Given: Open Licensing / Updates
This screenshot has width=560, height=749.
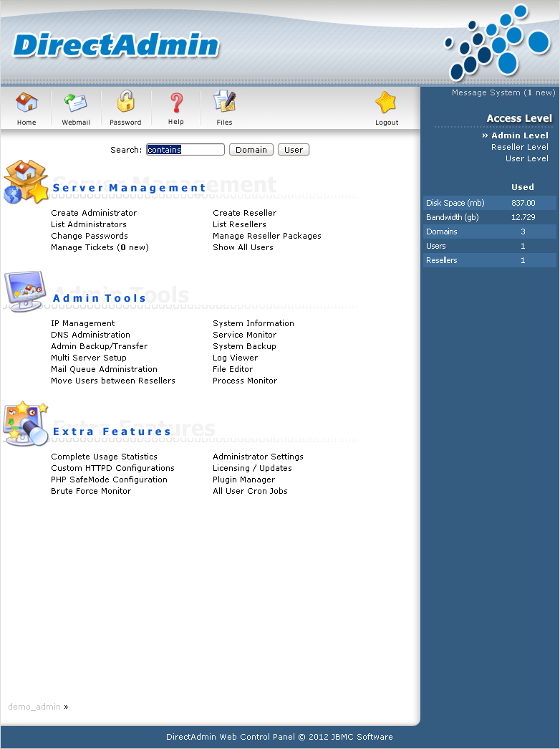Looking at the screenshot, I should 252,468.
